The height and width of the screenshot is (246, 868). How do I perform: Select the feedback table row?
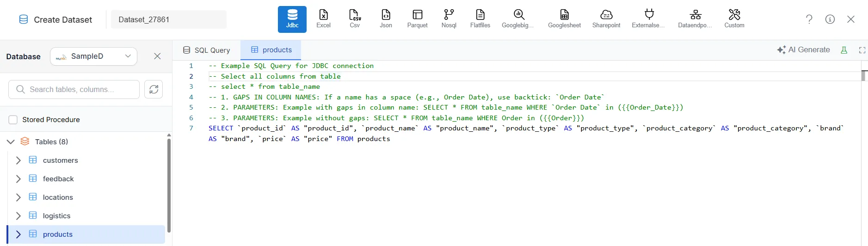(x=86, y=179)
